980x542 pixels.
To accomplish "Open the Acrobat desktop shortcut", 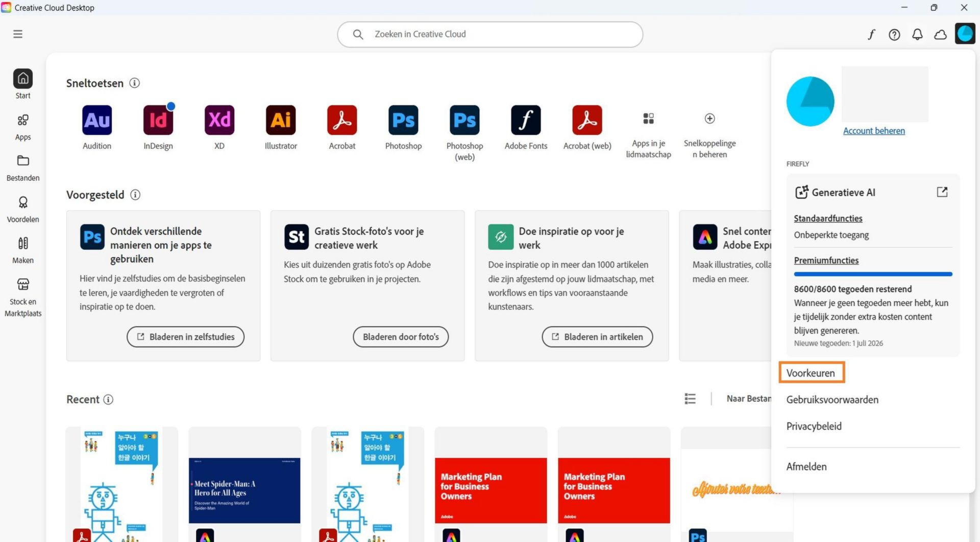I will click(x=342, y=120).
